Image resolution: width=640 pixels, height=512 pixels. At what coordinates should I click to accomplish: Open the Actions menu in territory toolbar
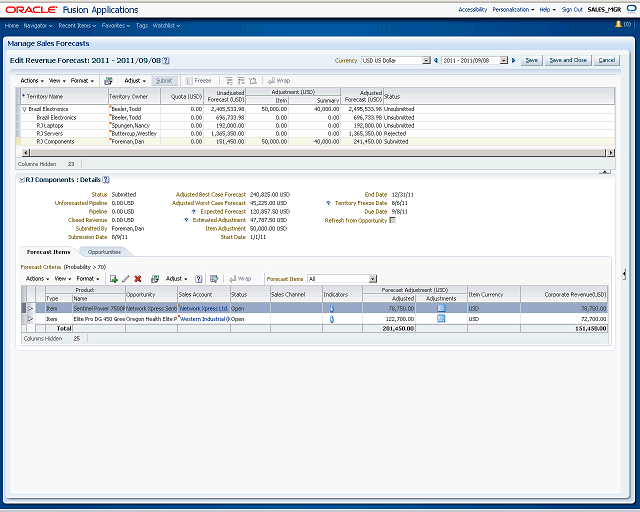click(x=32, y=81)
